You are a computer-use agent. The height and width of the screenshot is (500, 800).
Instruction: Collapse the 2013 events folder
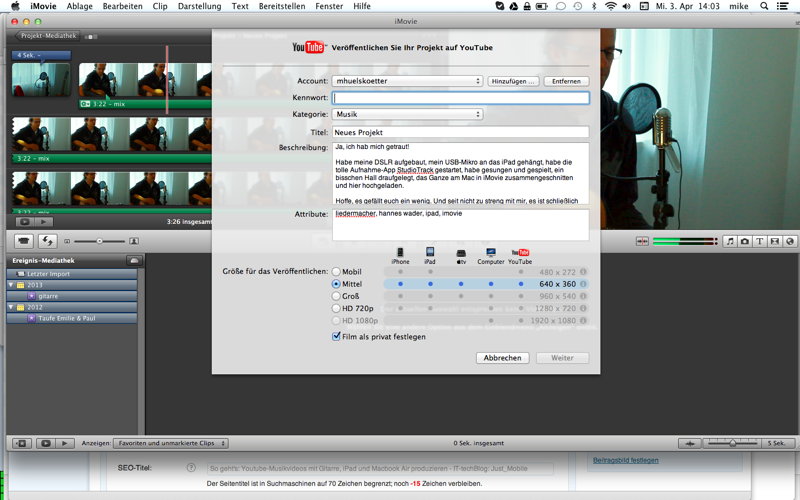click(x=11, y=285)
